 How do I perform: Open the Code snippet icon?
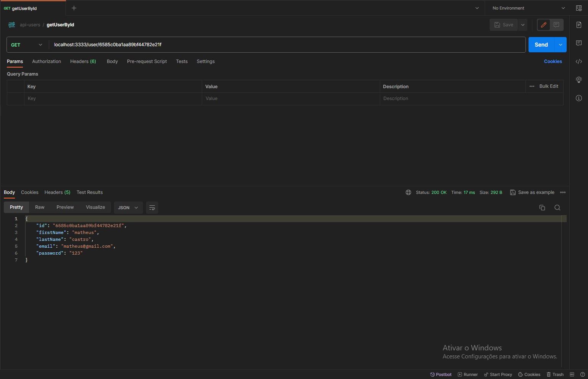[x=579, y=61]
